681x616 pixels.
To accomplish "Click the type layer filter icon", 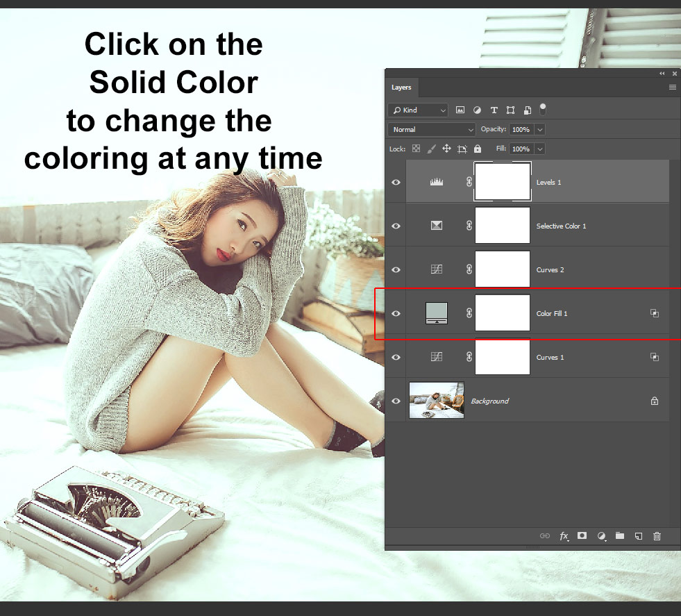I will pyautogui.click(x=494, y=110).
